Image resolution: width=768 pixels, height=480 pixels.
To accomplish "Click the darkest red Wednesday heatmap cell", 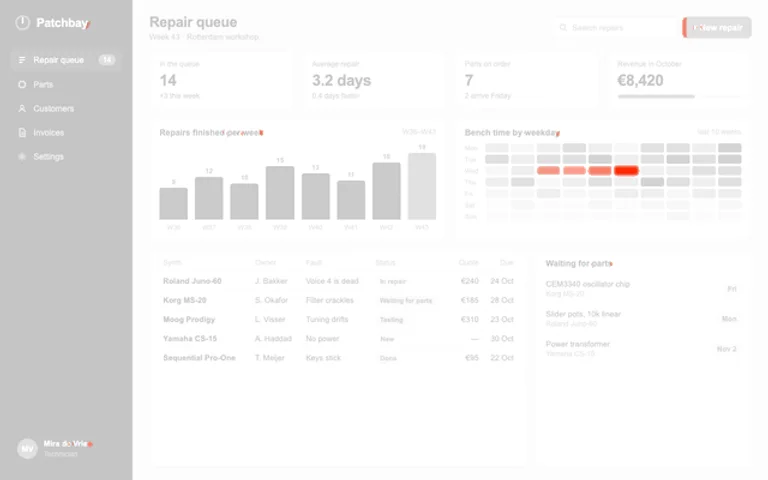I will tap(626, 170).
